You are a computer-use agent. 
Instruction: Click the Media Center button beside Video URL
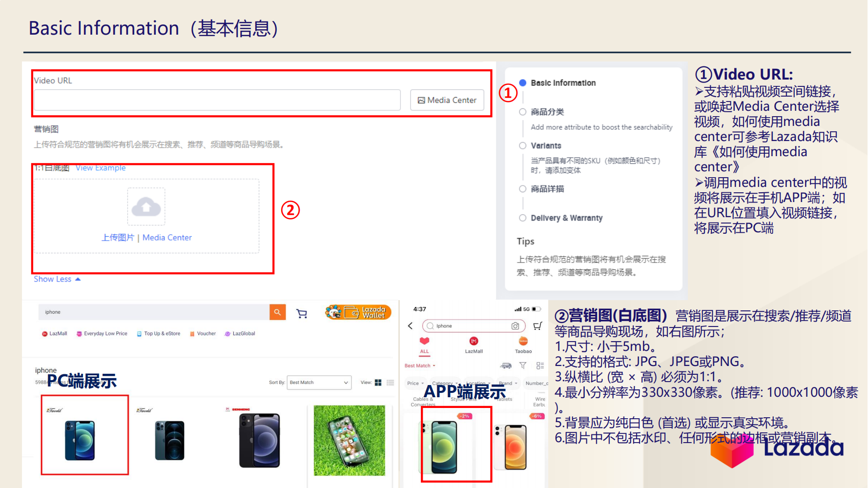[447, 100]
